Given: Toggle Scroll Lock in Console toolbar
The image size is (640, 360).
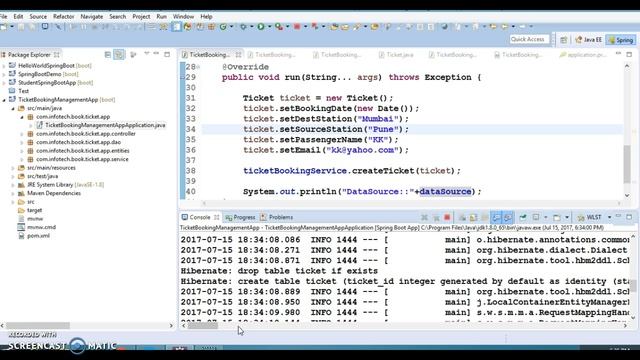Looking at the screenshot, I should point(473,217).
